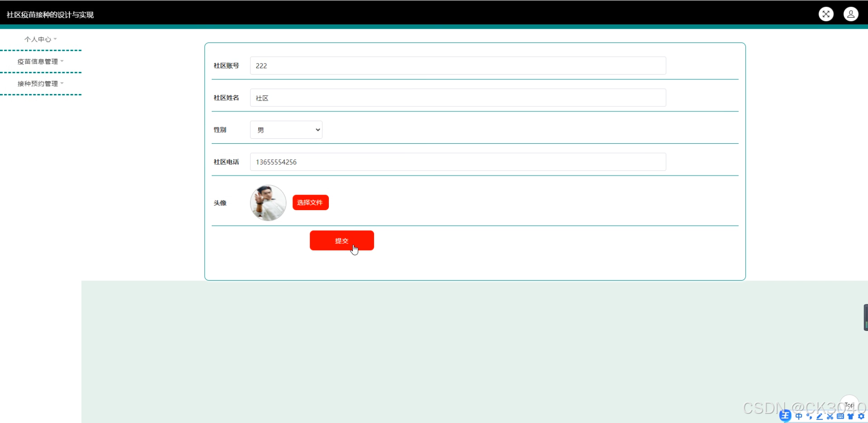Click the circular avatar photo thumbnail
This screenshot has width=868, height=423.
(268, 203)
